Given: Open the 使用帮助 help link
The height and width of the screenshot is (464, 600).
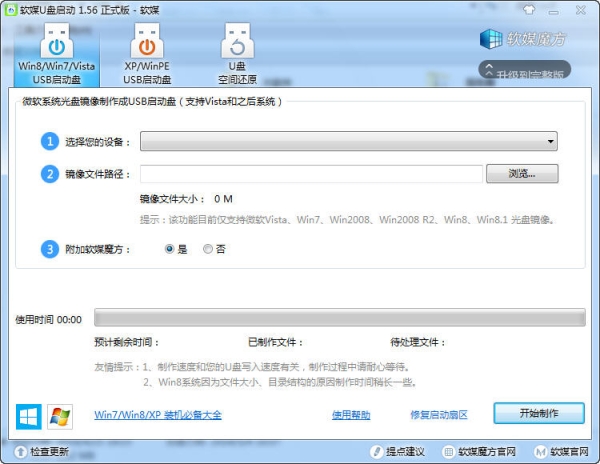Looking at the screenshot, I should [351, 415].
